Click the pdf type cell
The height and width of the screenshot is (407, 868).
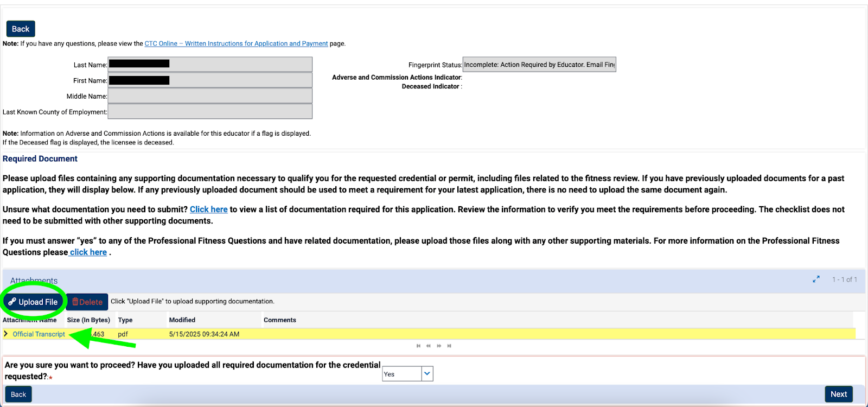coord(123,334)
